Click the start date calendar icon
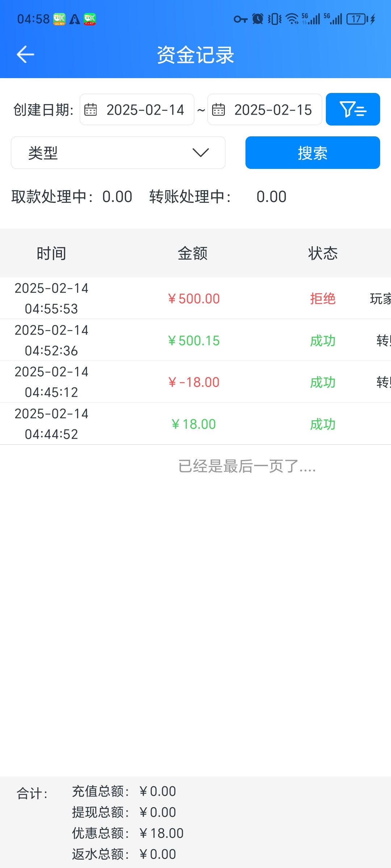The height and width of the screenshot is (868, 391). pos(91,110)
